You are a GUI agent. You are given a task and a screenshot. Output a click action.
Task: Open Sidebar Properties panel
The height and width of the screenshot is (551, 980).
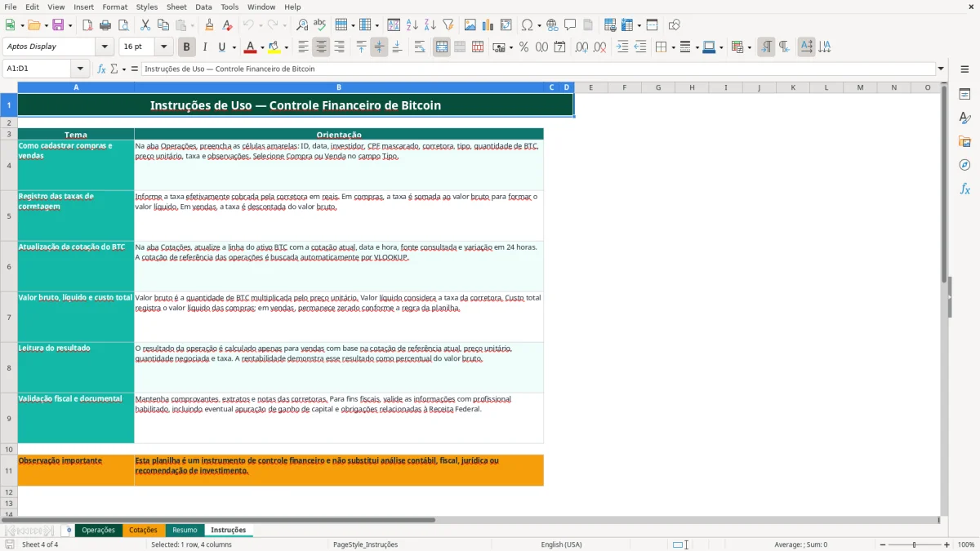tap(964, 95)
